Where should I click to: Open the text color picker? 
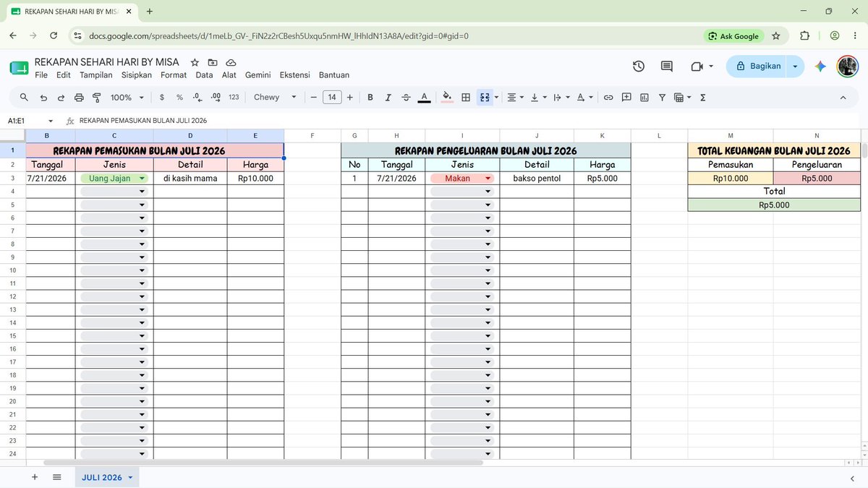click(424, 97)
